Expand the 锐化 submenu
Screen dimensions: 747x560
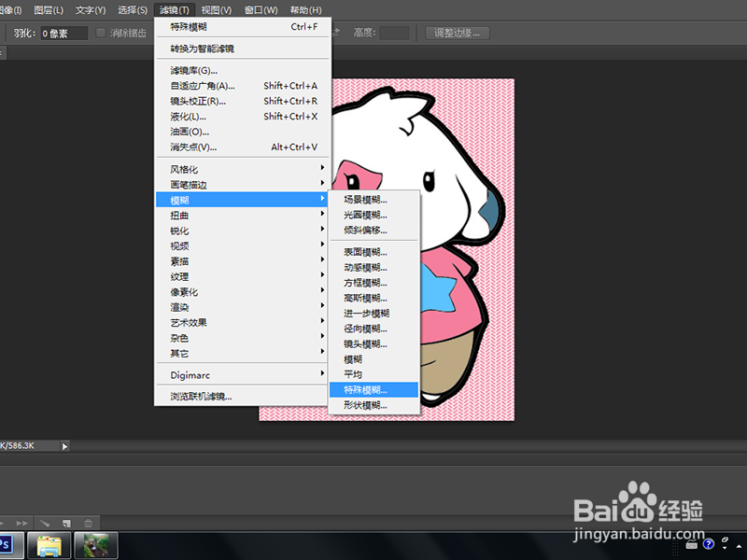click(243, 231)
